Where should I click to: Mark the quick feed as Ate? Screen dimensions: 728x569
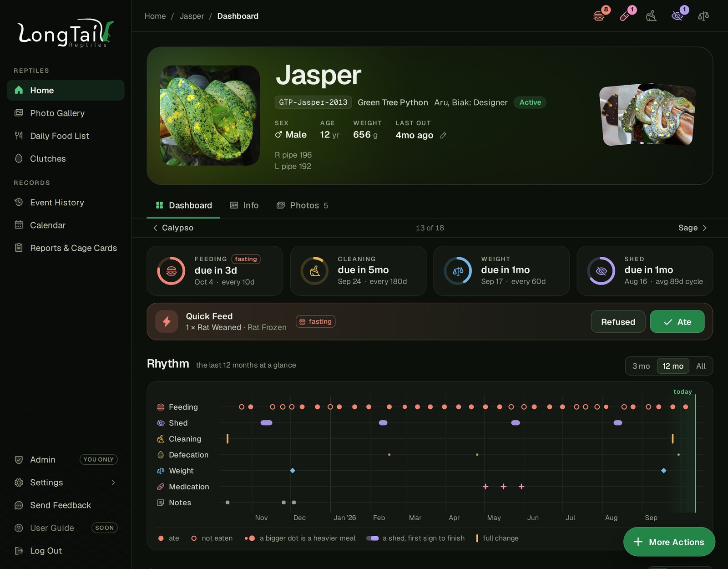(677, 322)
